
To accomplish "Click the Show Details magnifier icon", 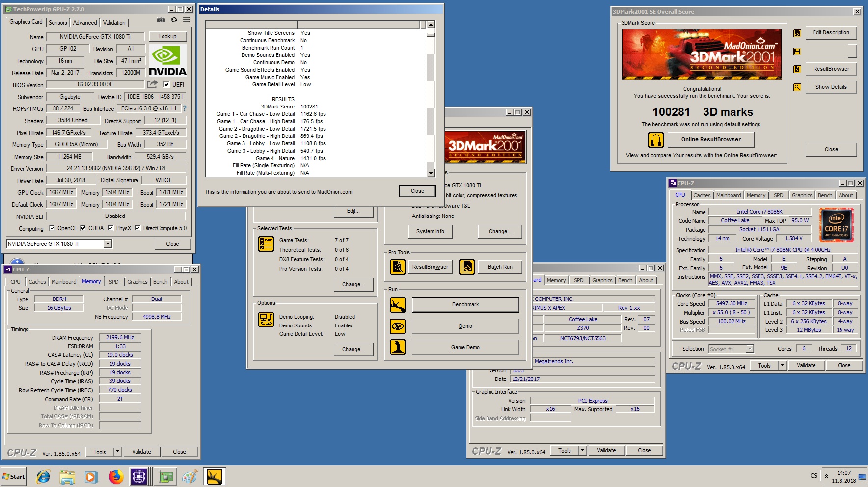I will (x=797, y=87).
